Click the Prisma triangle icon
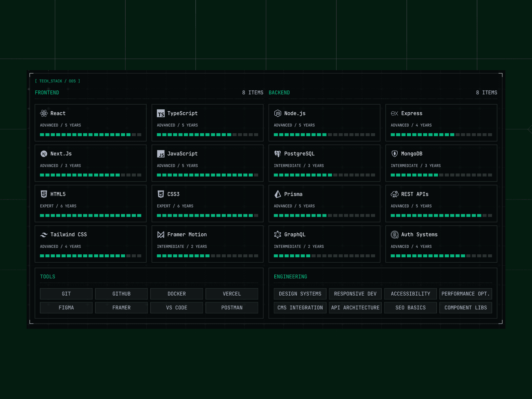 coord(278,194)
